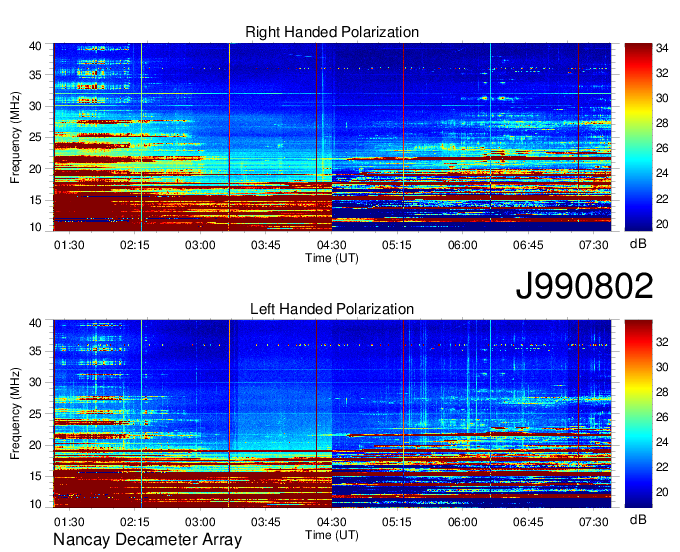Click the 25 MHz tick of the top plot
Screen dimensions: 680x552
pos(36,137)
